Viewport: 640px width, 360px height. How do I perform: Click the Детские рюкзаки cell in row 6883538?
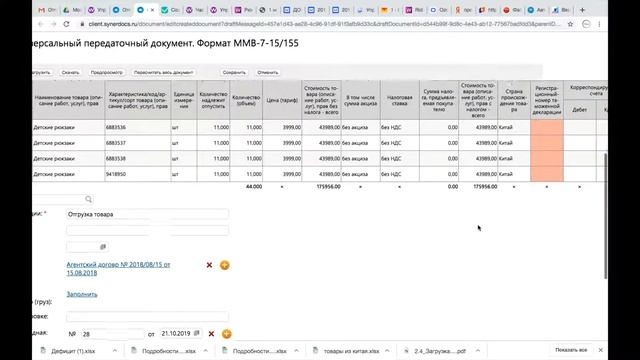click(68, 158)
